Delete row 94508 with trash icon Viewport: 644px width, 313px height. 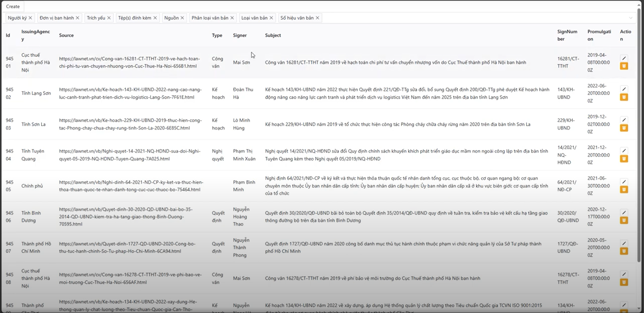[x=624, y=282]
